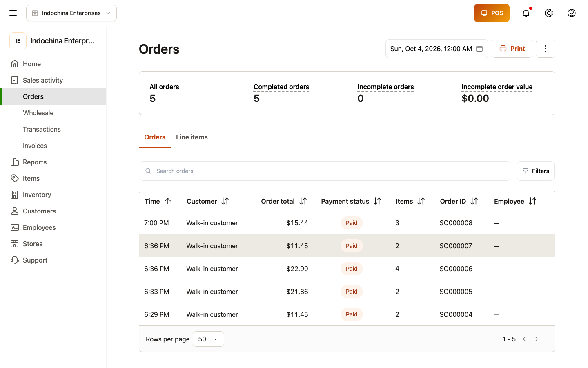Click the Completed orders summary label
This screenshot has width=588, height=368.
click(x=281, y=87)
